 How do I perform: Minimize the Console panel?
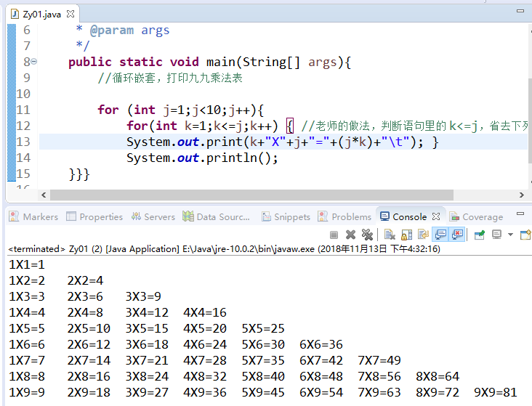coord(520,214)
